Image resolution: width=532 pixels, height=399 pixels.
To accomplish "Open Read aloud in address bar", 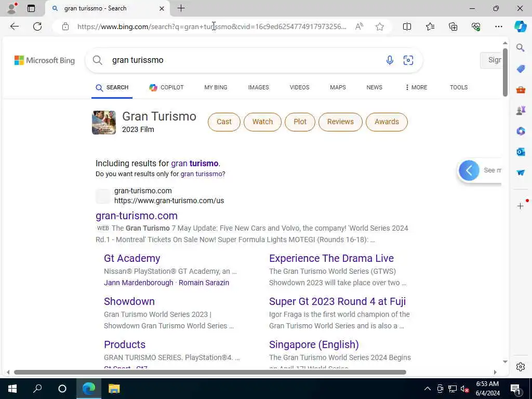I will pos(359,26).
